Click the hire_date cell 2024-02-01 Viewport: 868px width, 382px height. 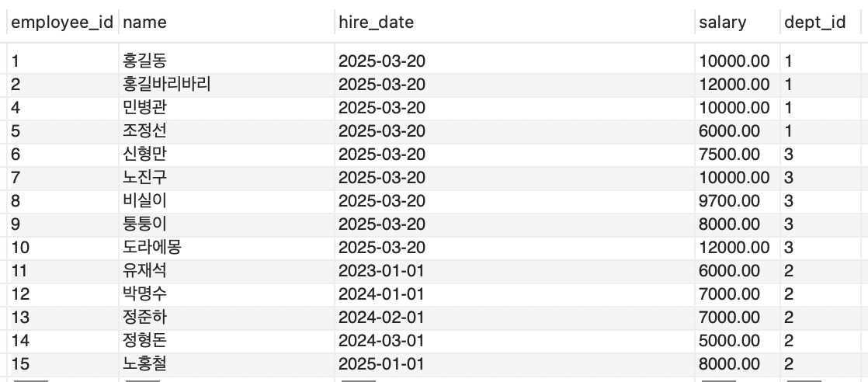coord(514,318)
